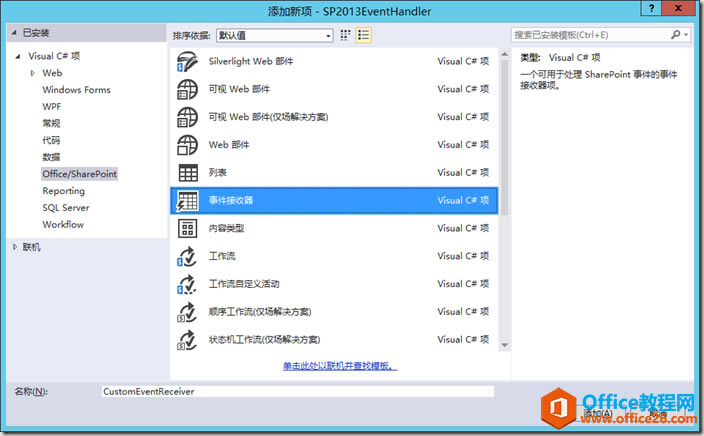Image resolution: width=704 pixels, height=436 pixels.
Task: Click the 添加(A) button
Action: (x=598, y=414)
